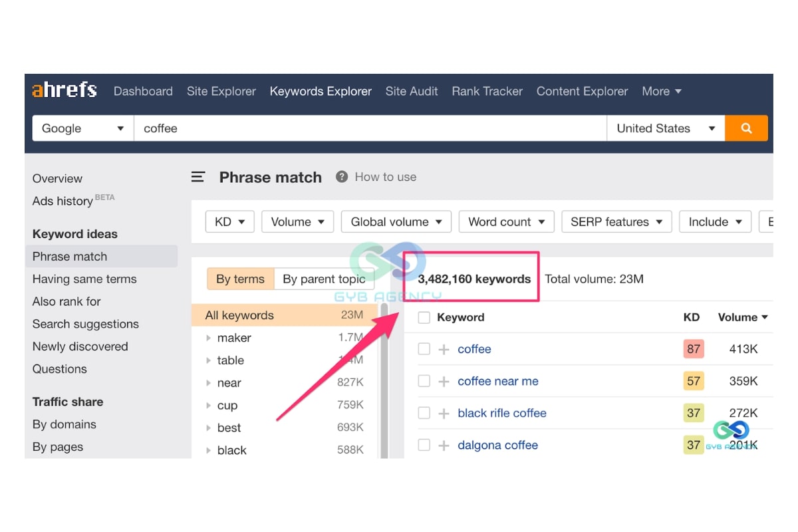Open the black rifle coffee keyword link
Screen dimensions: 798x532
pyautogui.click(x=502, y=413)
